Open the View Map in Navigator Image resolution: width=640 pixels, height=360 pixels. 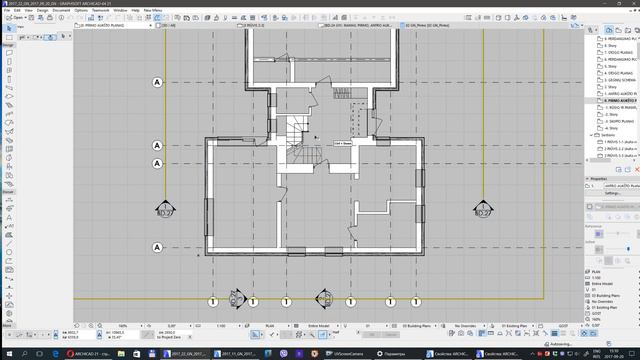[619, 30]
